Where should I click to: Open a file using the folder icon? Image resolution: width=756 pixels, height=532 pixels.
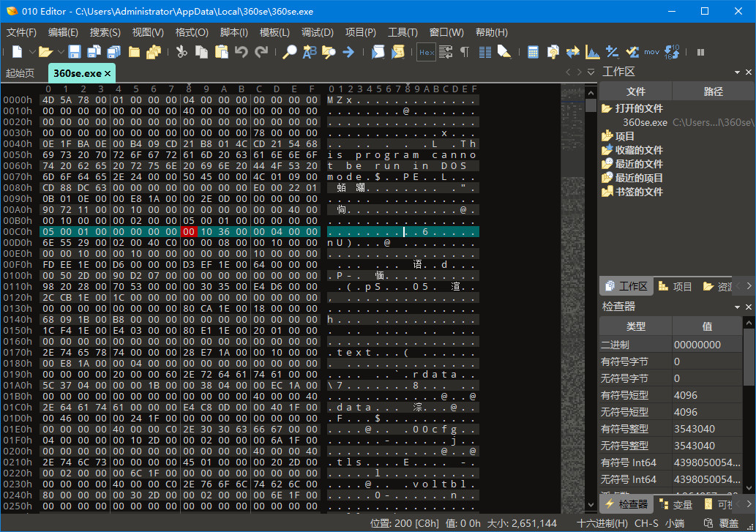click(46, 52)
